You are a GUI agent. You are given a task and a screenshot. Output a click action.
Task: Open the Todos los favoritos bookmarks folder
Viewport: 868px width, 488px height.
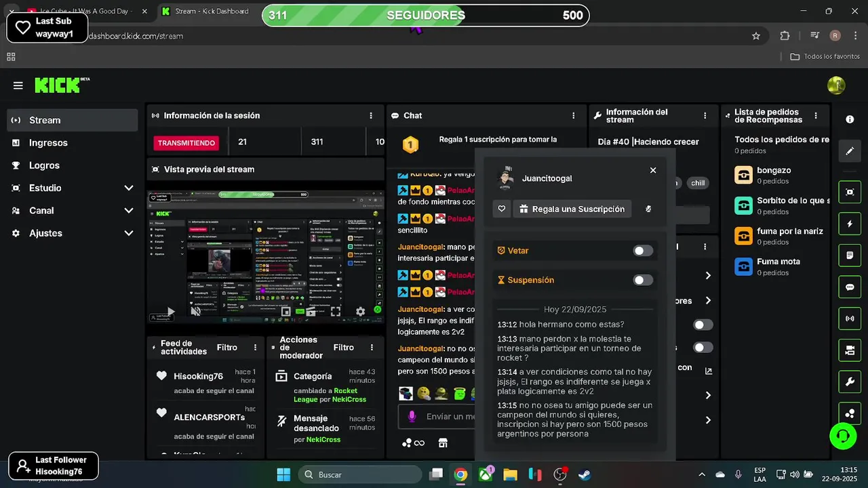[x=825, y=57]
